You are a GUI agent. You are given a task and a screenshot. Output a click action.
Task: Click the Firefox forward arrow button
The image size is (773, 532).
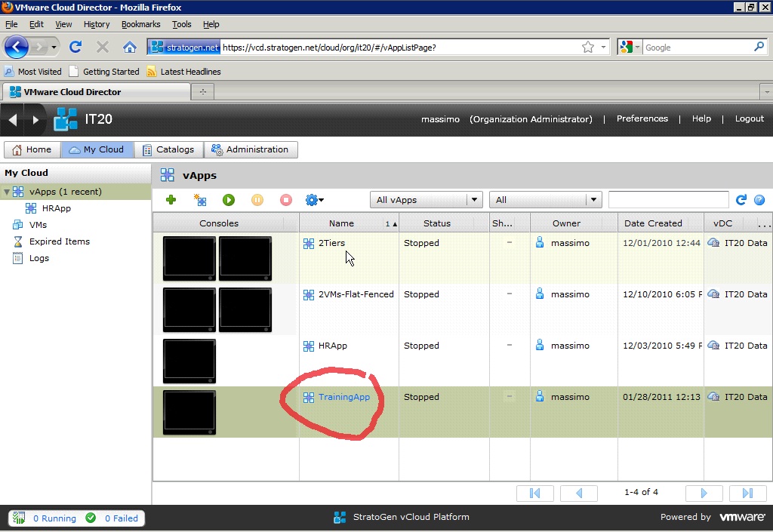38,48
